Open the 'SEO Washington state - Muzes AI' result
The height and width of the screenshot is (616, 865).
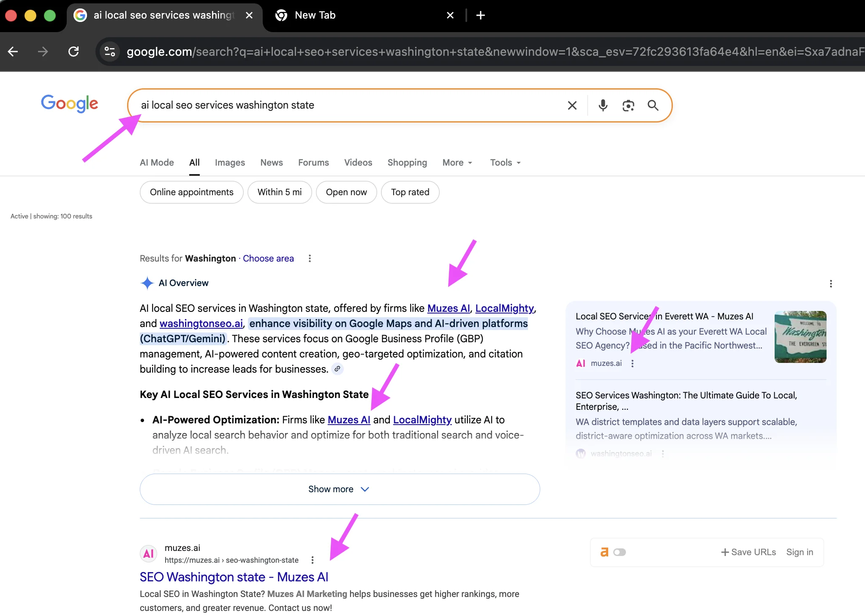click(x=234, y=577)
